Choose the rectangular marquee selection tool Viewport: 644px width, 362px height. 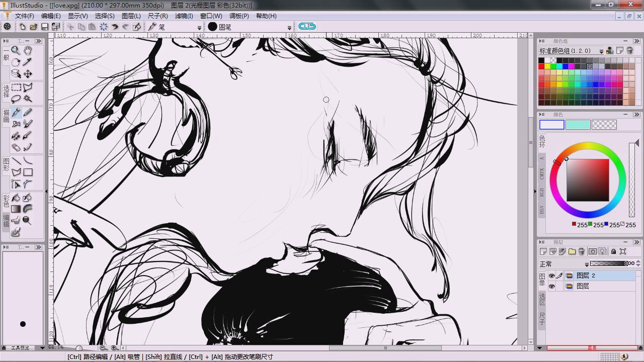[x=16, y=87]
